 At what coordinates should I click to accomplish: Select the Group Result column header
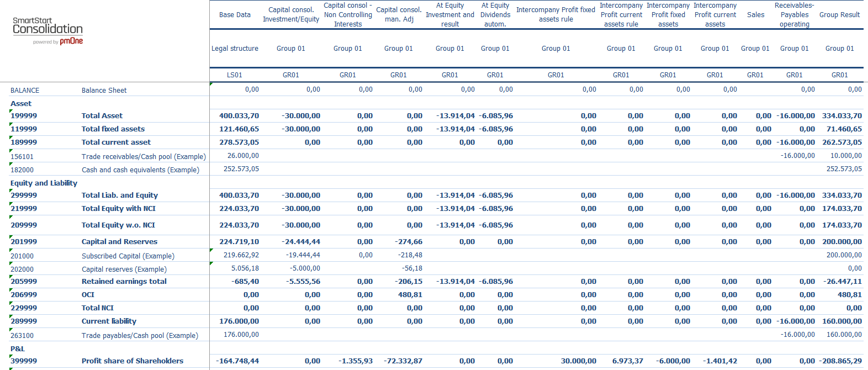[839, 15]
